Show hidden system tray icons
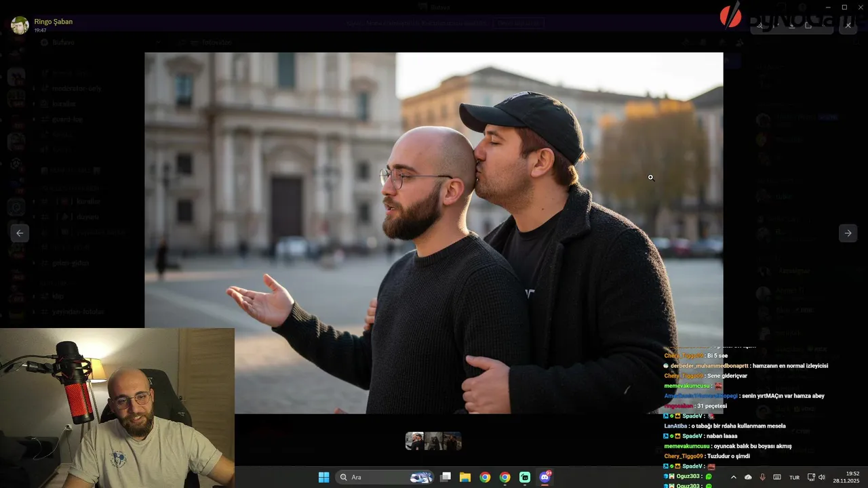 pos(733,477)
